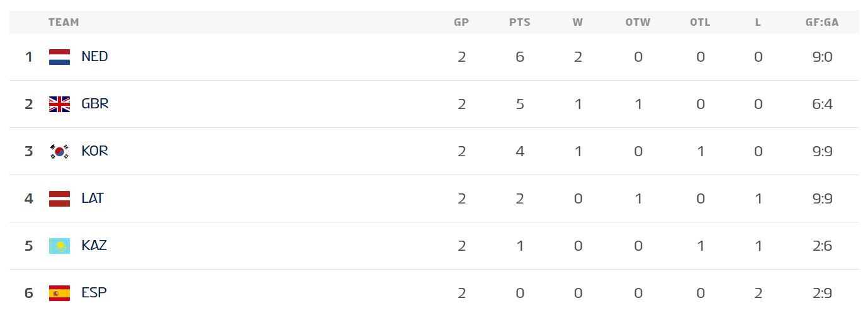Sort standings by PTS column header
This screenshot has height=315, width=868.
tap(520, 23)
